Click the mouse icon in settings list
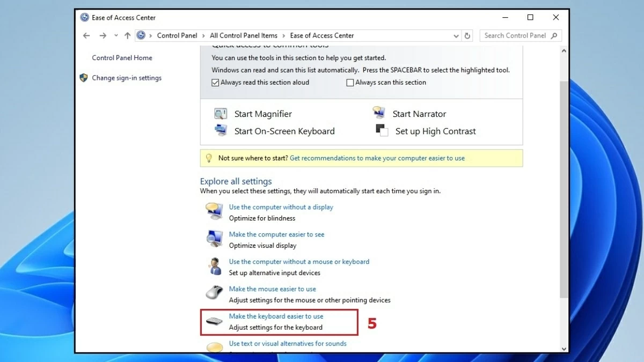 pyautogui.click(x=215, y=293)
